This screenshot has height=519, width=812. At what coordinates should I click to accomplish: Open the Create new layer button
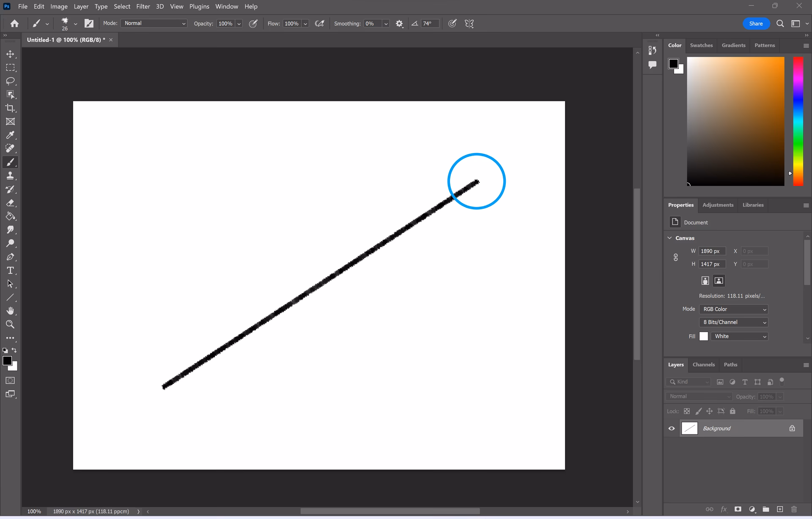[x=779, y=509]
